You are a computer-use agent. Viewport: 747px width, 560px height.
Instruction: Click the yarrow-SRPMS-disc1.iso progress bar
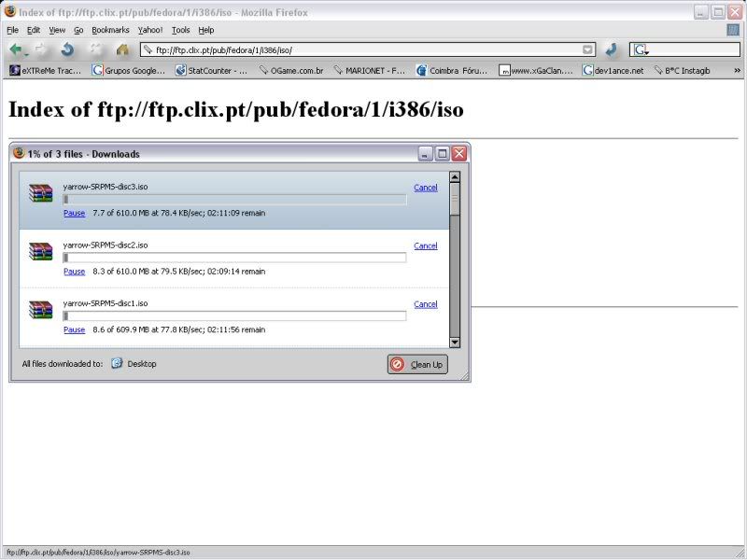point(234,315)
